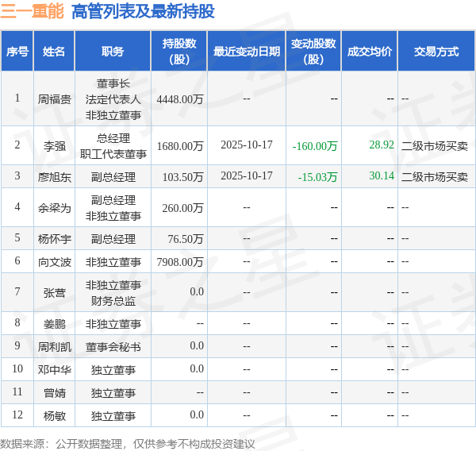Select the 姓名 column header
The image size is (476, 451).
[54, 52]
